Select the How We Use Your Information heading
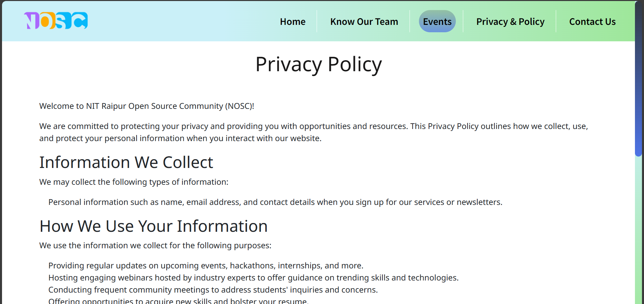The height and width of the screenshot is (304, 644). pos(154,226)
